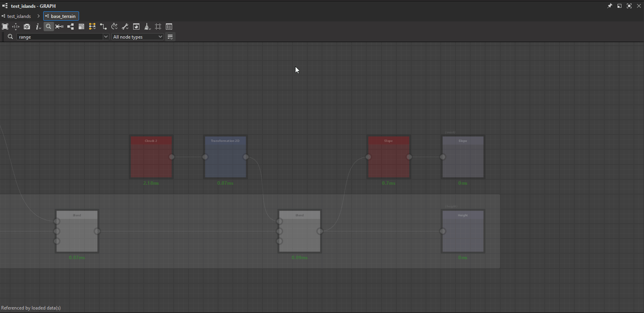Click the breadcrumb chevron after test_islands
Screen dimensions: 644x313
(39, 16)
